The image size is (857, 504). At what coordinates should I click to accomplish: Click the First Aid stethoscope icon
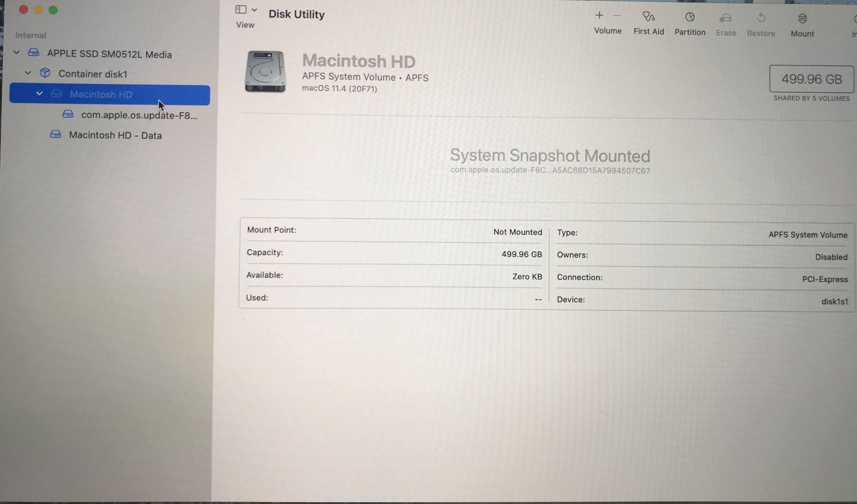[x=648, y=17]
